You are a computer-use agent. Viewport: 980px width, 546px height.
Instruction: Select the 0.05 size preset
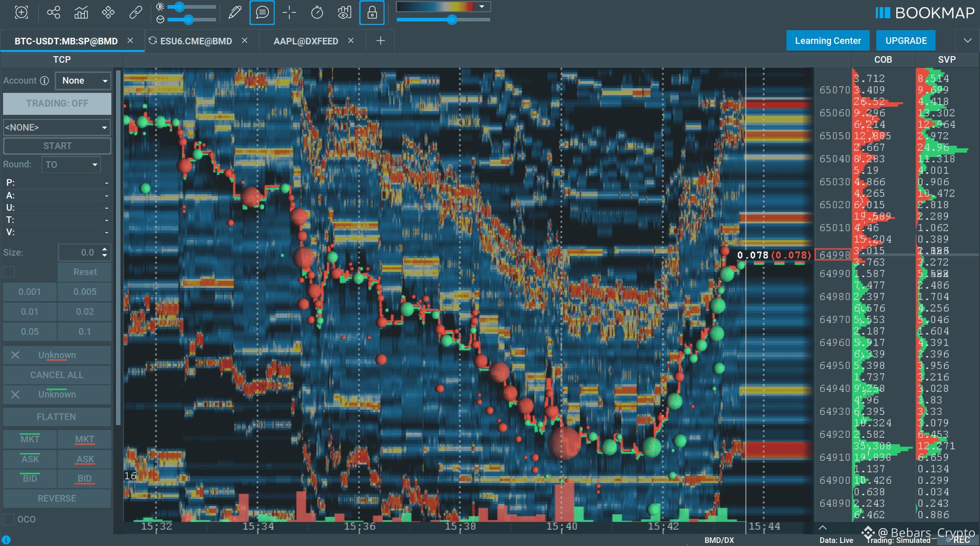coord(30,332)
